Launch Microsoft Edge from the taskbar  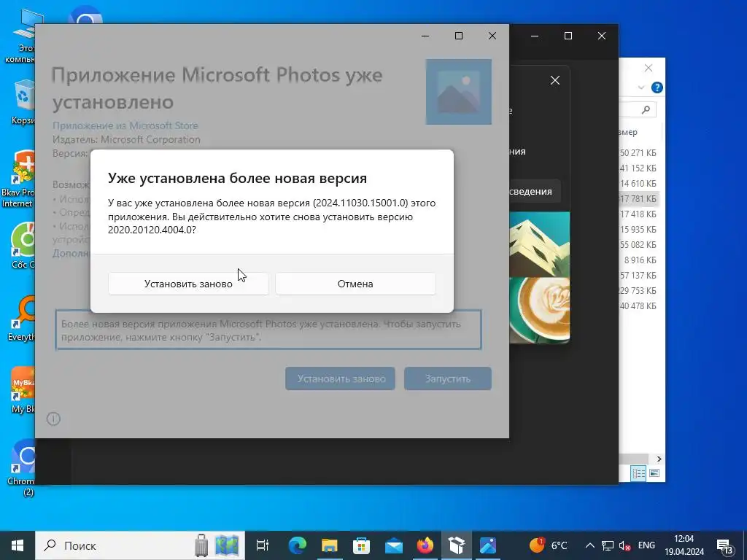tap(298, 545)
